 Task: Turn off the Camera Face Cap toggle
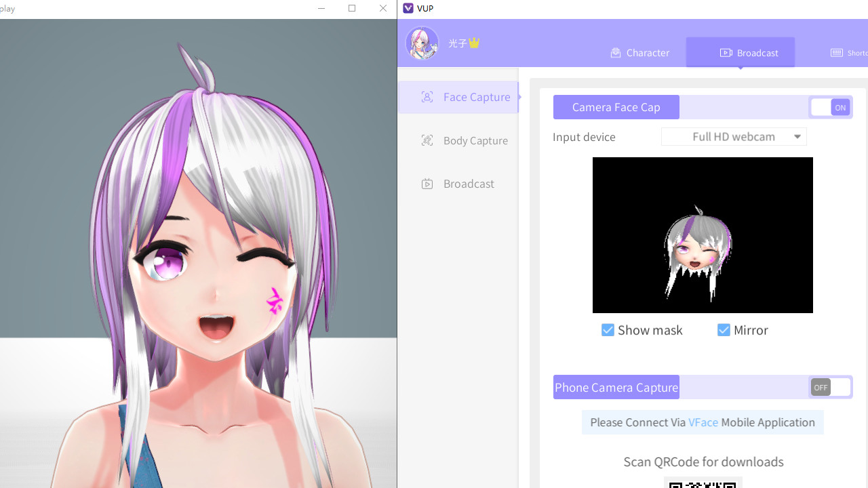(830, 107)
